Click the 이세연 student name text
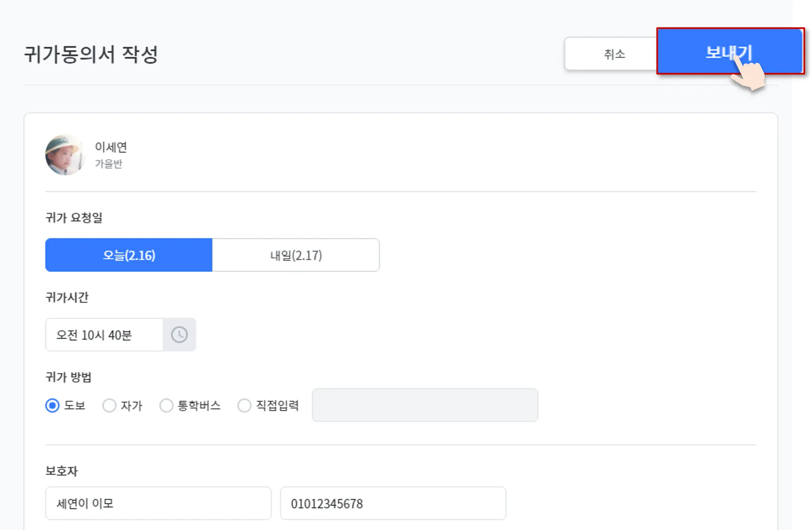 pos(111,147)
